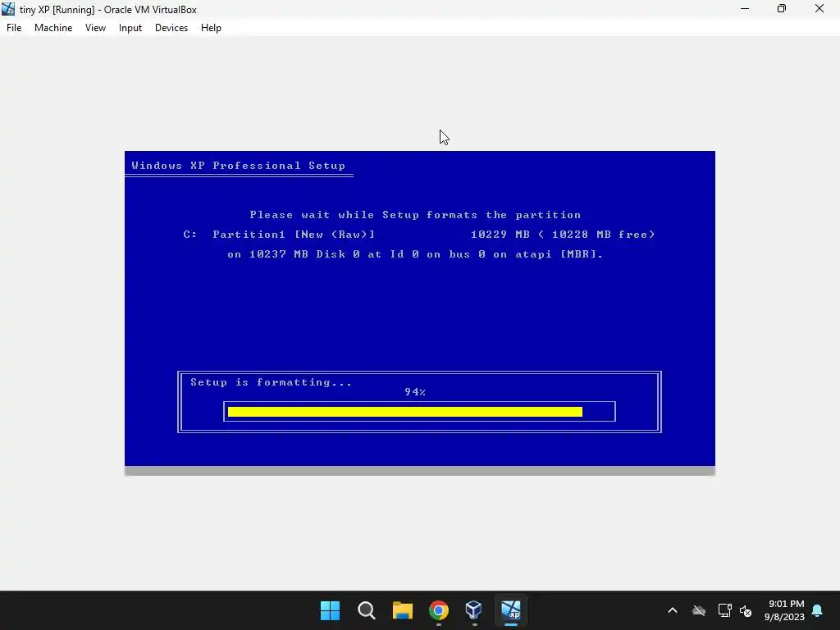840x630 pixels.
Task: Open the View menu
Action: 95,28
